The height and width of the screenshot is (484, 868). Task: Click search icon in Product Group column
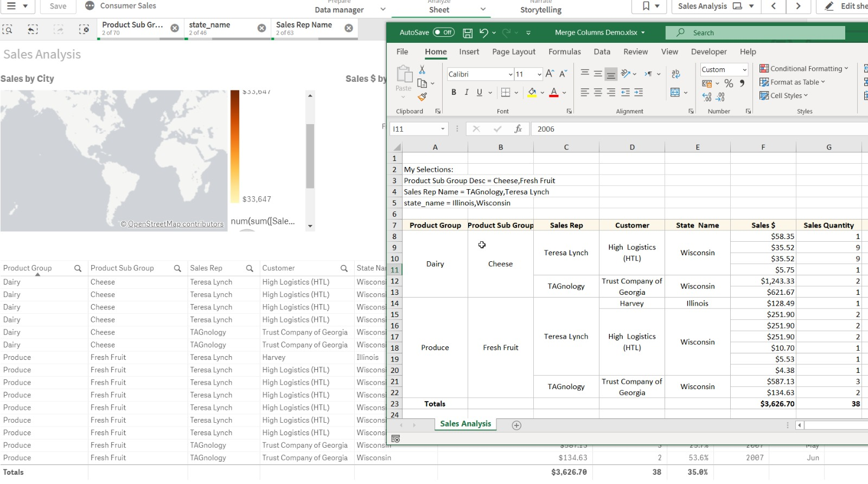click(78, 268)
